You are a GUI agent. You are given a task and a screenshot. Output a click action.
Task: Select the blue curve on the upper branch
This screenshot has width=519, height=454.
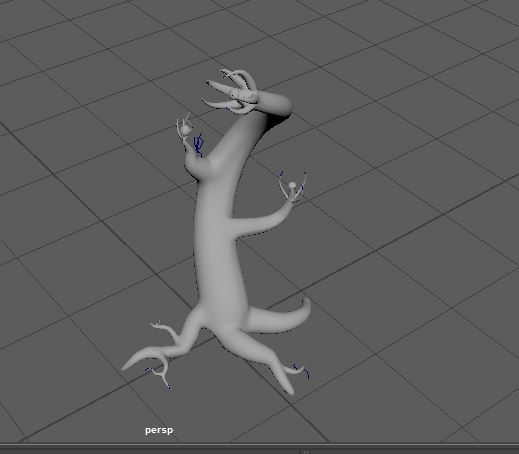click(199, 145)
